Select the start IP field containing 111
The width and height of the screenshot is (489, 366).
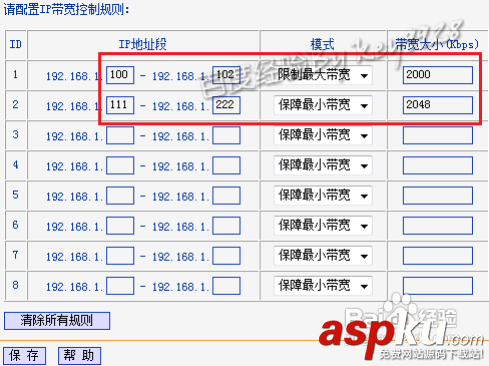pos(120,105)
